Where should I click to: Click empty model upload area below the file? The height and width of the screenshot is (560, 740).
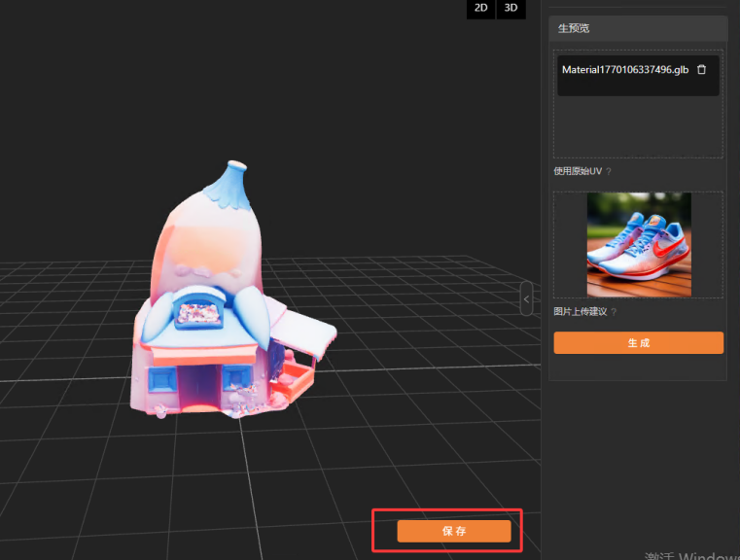tap(637, 126)
